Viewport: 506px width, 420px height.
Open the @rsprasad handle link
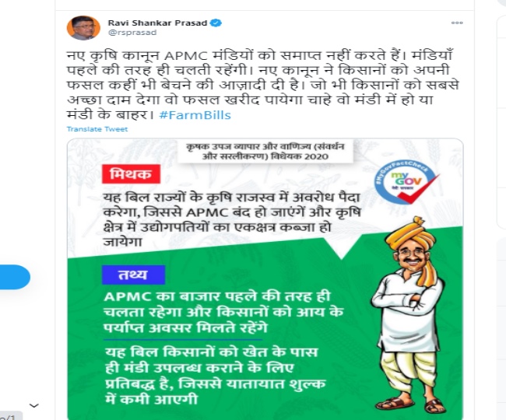point(132,33)
